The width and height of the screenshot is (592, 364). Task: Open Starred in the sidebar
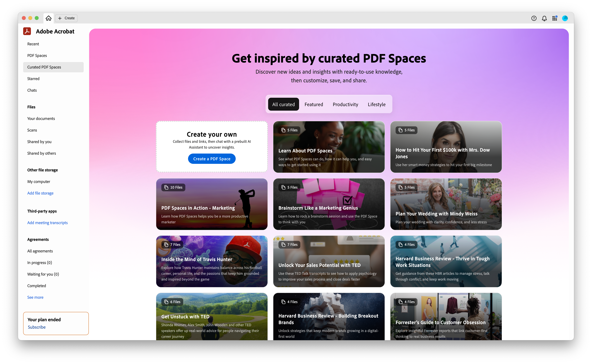(53, 79)
